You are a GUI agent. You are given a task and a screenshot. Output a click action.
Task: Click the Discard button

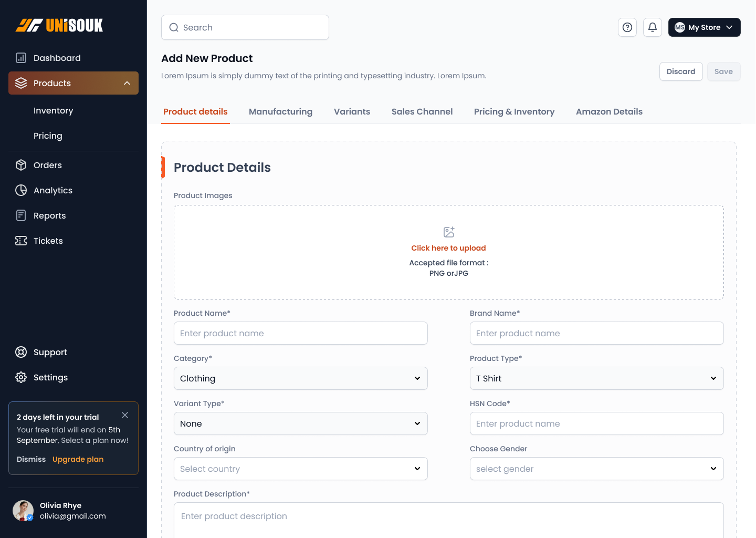point(680,71)
